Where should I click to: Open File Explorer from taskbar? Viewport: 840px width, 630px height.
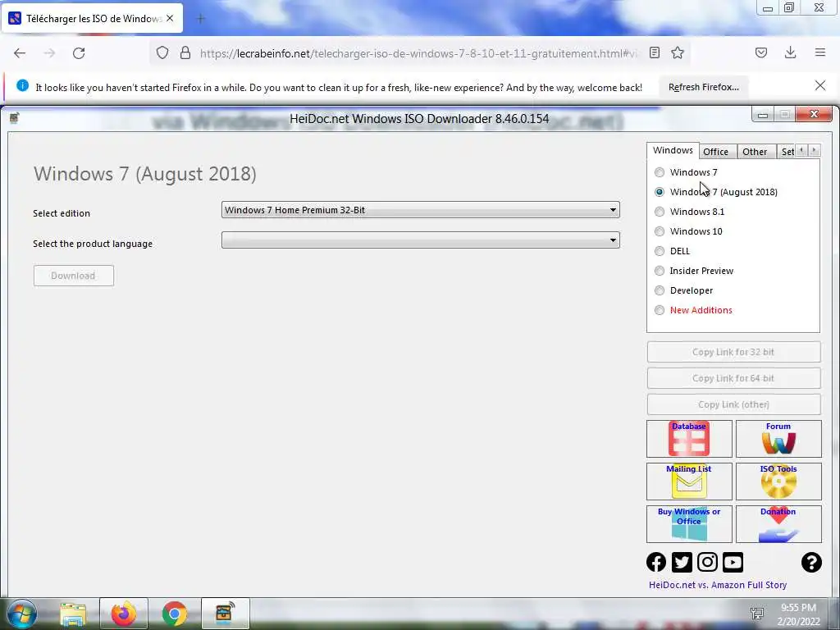(x=73, y=614)
